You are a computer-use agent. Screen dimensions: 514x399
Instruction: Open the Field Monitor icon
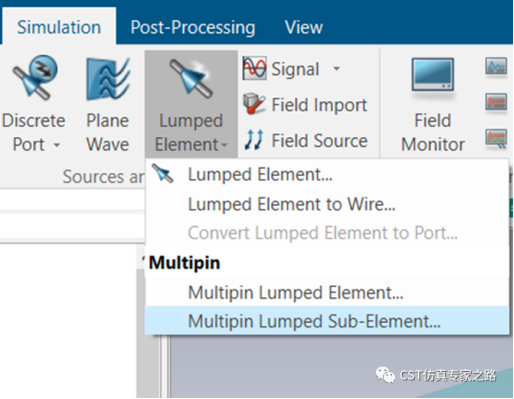(433, 76)
